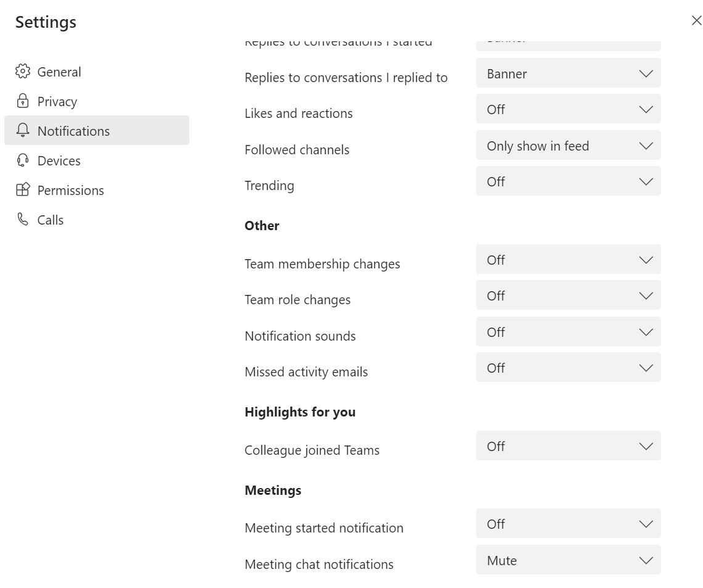This screenshot has width=703, height=588.
Task: Open the Followed channels dropdown
Action: [568, 146]
